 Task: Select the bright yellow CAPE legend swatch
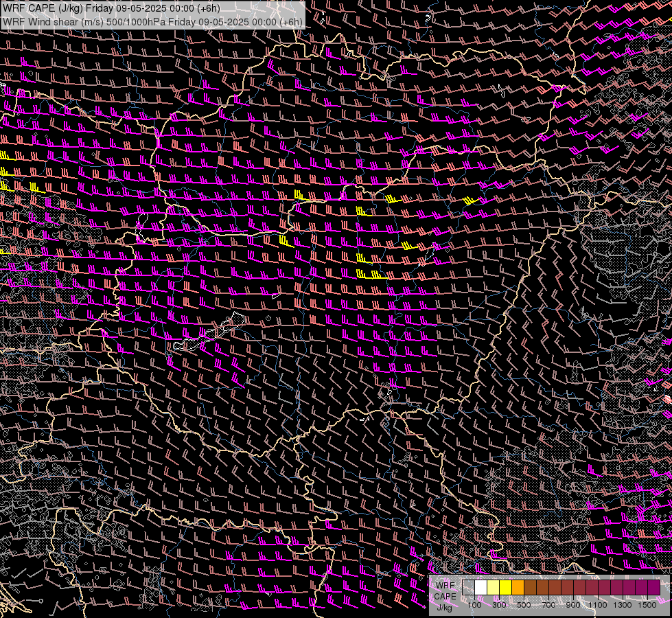pyautogui.click(x=506, y=588)
